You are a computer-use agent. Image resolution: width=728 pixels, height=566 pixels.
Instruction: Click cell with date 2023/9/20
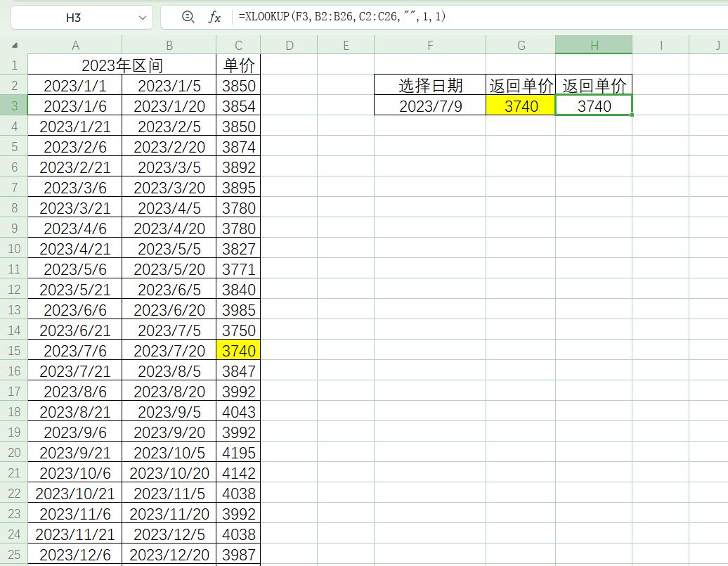click(x=169, y=432)
